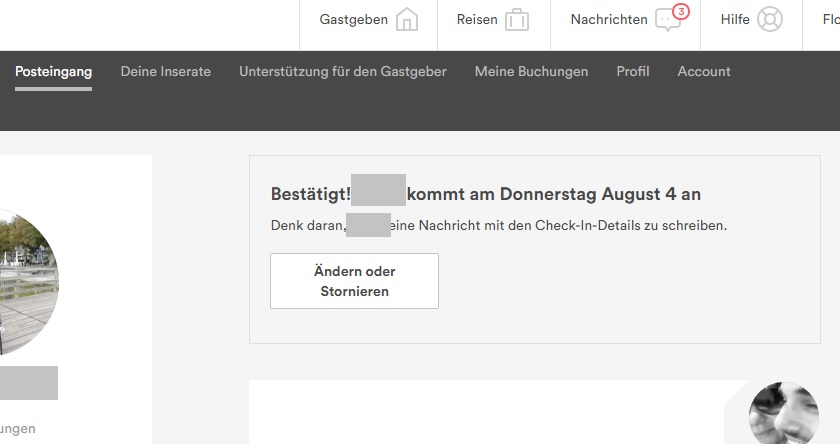Click the lifebuoy icon next to Hilfe

pos(770,20)
